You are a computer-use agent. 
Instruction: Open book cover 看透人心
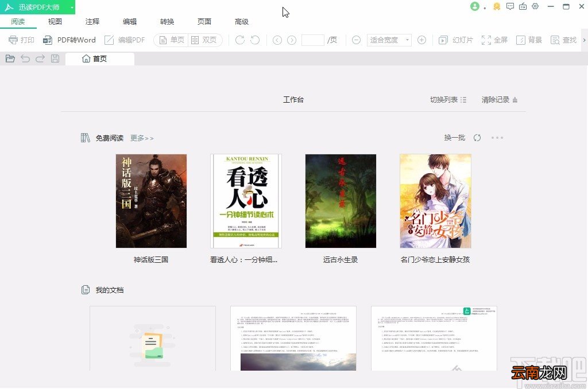pyautogui.click(x=246, y=201)
